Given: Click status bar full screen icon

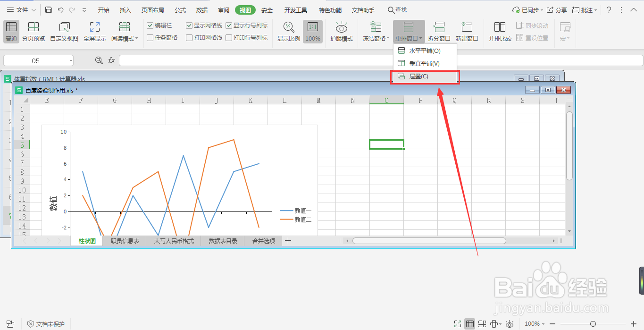Looking at the screenshot, I should click(457, 324).
